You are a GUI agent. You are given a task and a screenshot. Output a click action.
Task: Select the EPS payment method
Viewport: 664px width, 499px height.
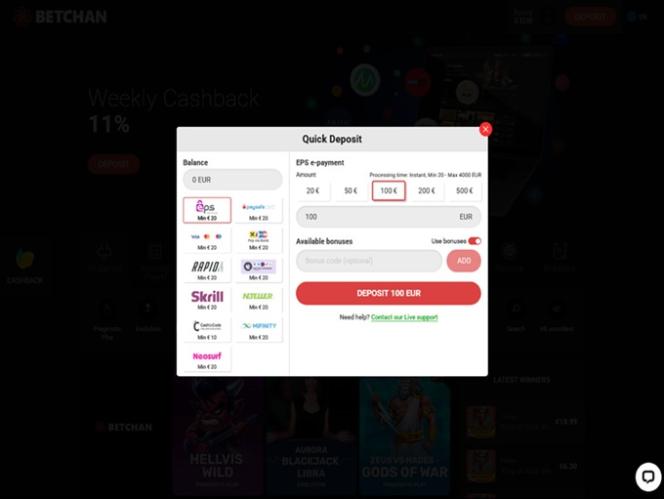coord(207,210)
